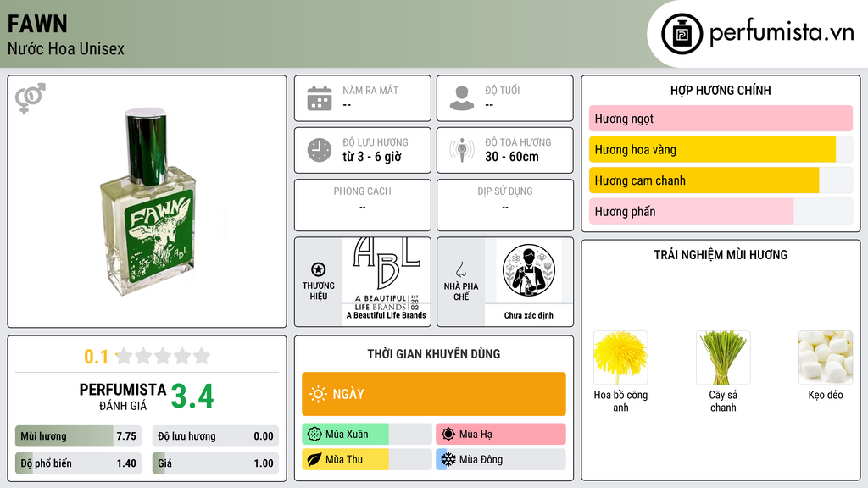
Task: Click the sillage person icon for Độ toả hương
Action: click(462, 150)
